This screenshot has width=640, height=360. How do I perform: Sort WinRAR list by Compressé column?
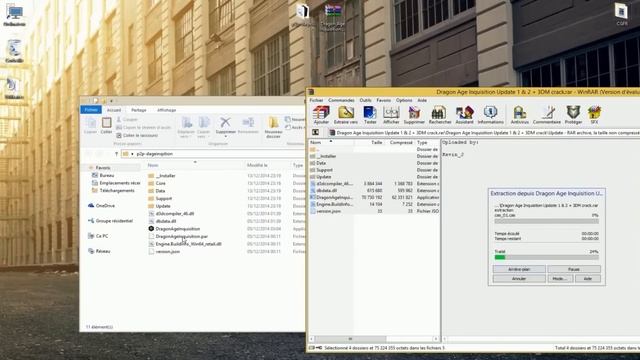(401, 142)
